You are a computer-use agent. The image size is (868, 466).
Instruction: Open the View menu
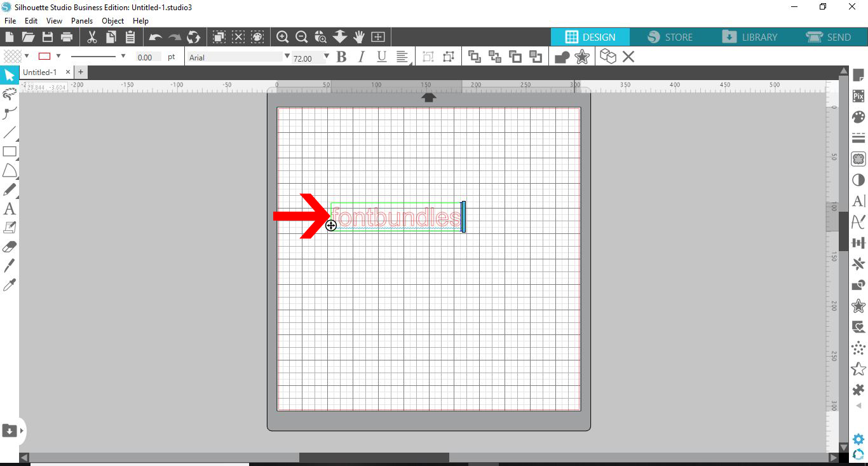[54, 21]
